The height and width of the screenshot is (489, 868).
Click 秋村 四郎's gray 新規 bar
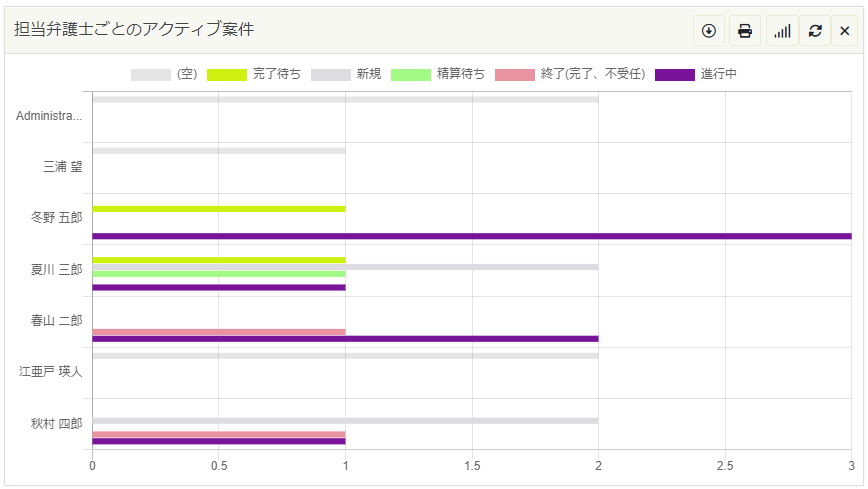pyautogui.click(x=345, y=421)
